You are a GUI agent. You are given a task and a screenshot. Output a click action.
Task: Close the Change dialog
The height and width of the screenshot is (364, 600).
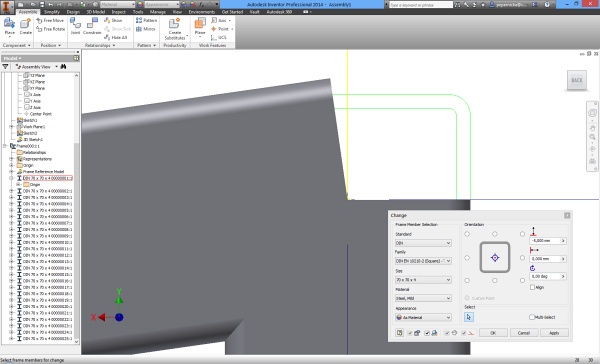567,215
